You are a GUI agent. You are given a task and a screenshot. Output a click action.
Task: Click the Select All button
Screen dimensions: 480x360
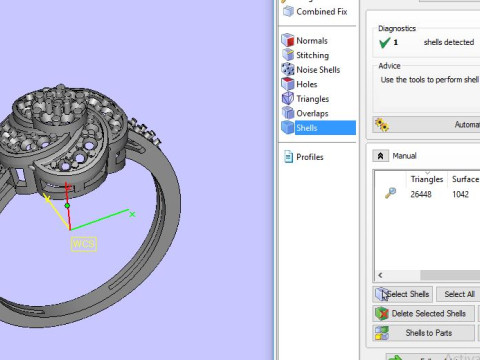click(458, 294)
